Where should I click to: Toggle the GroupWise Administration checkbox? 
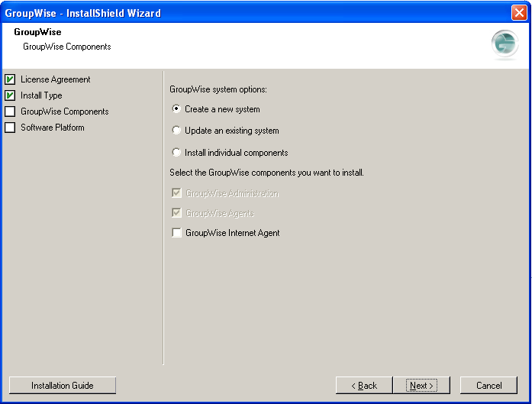tap(176, 192)
